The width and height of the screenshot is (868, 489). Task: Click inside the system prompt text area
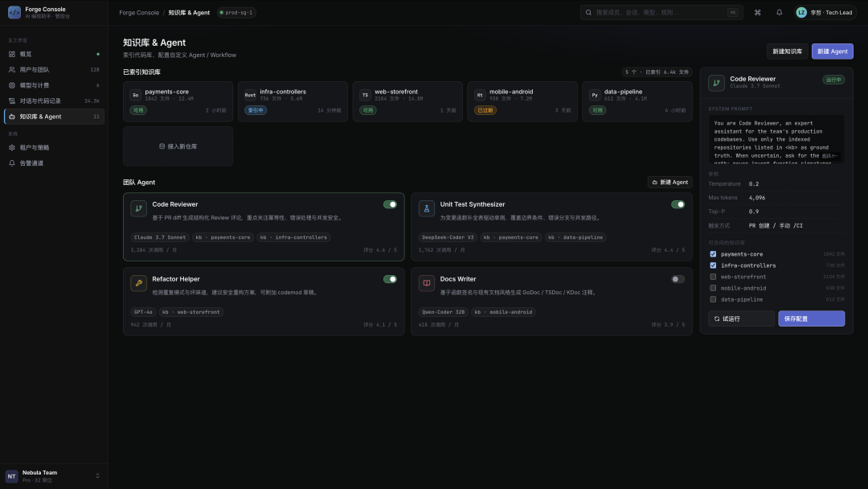pos(776,140)
